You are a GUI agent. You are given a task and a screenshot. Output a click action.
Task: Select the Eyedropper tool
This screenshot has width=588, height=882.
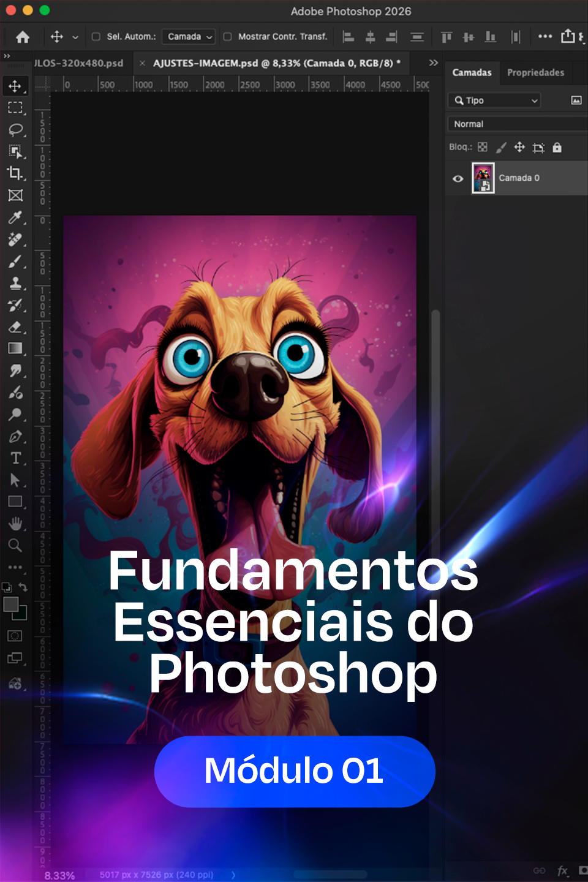(x=15, y=217)
